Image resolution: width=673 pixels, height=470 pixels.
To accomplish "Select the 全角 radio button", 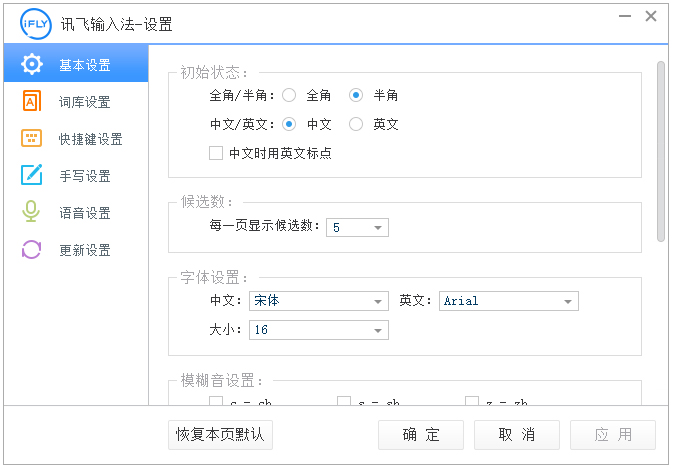I will click(x=289, y=96).
